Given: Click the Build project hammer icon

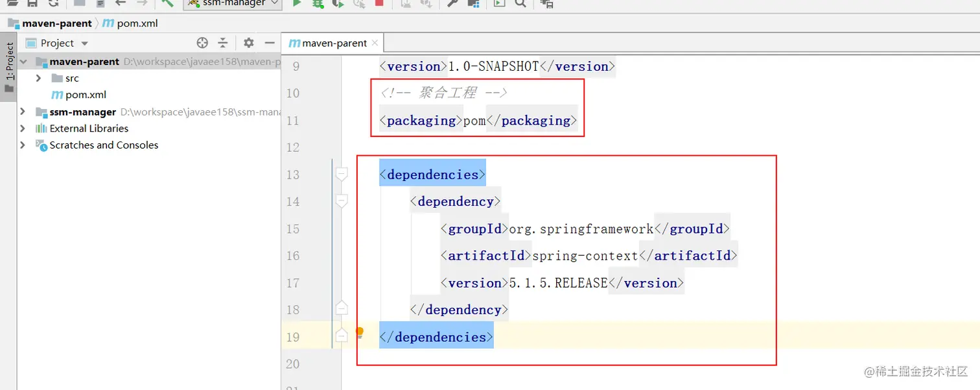Looking at the screenshot, I should click(x=168, y=3).
